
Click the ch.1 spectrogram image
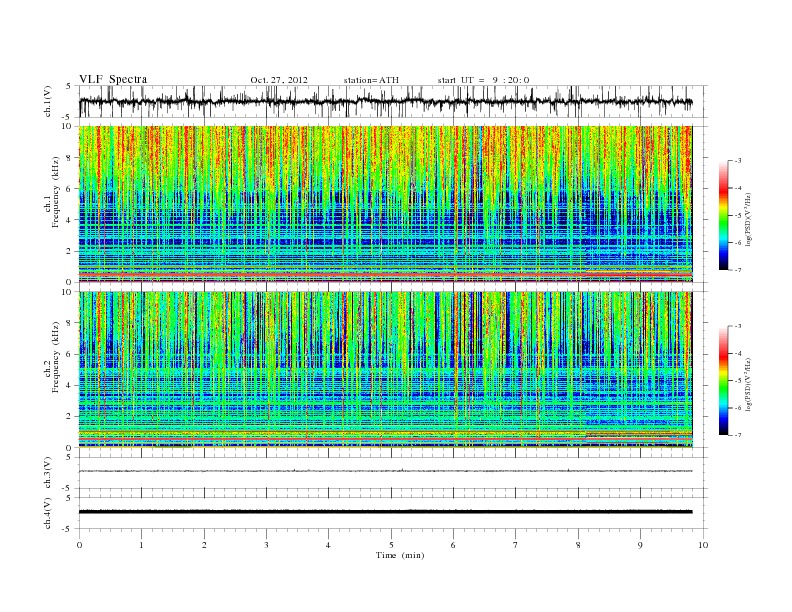[x=385, y=204]
